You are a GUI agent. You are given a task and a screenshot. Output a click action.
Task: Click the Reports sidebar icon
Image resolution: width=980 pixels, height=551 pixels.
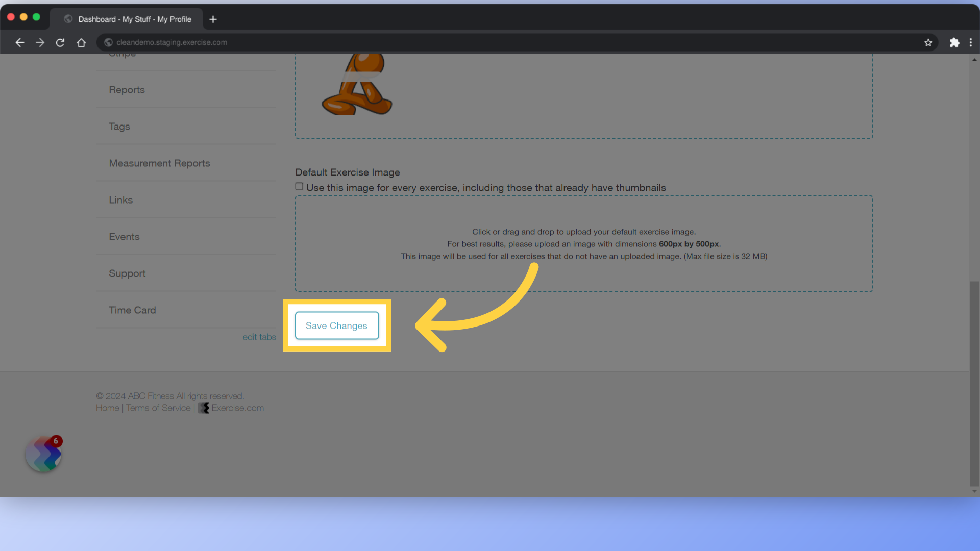[127, 89]
